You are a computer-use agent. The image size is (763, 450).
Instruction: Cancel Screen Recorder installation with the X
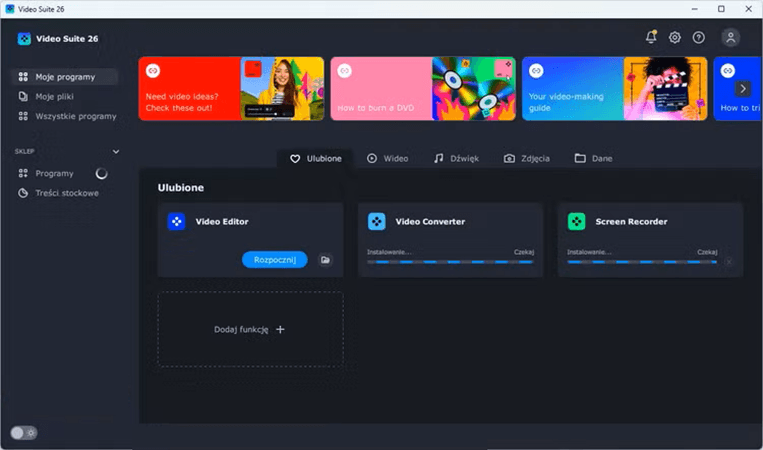(x=728, y=262)
